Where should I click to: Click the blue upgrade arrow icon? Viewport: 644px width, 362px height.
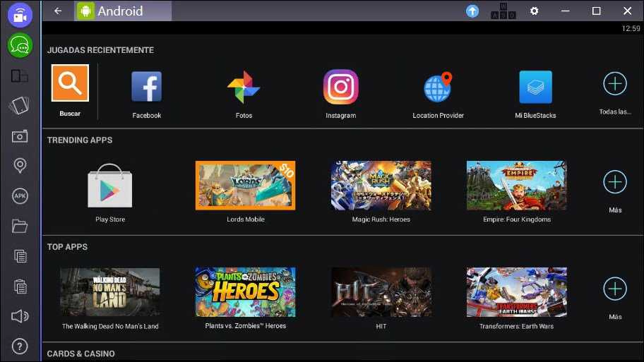[x=472, y=11]
